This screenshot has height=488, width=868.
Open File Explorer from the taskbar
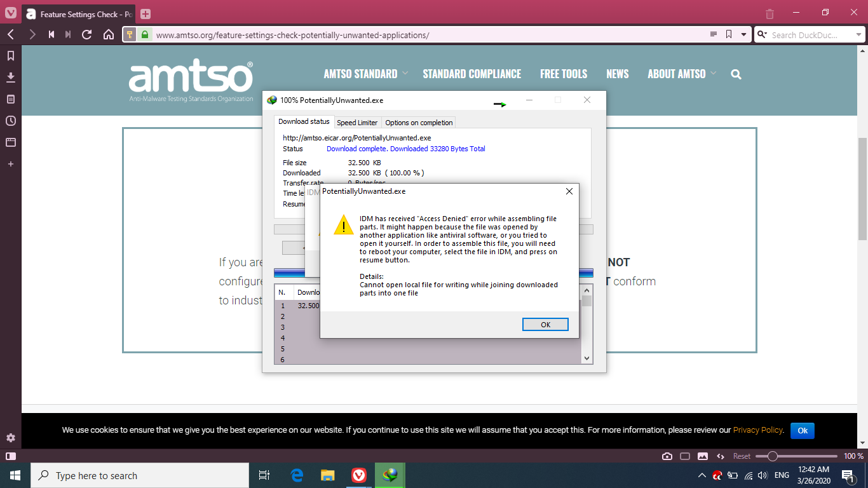tap(328, 475)
